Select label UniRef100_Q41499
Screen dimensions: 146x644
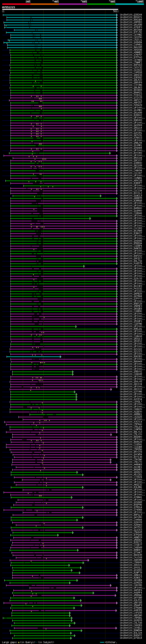[x=131, y=113]
